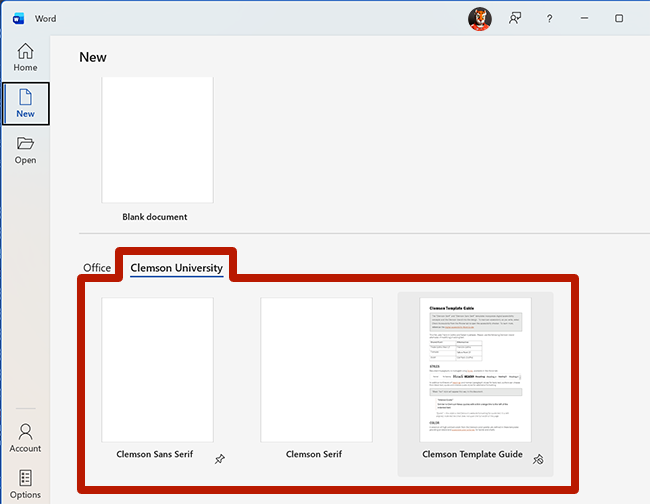Screen dimensions: 650x504
Task: Click the Clemson Serif label
Action: [x=314, y=454]
